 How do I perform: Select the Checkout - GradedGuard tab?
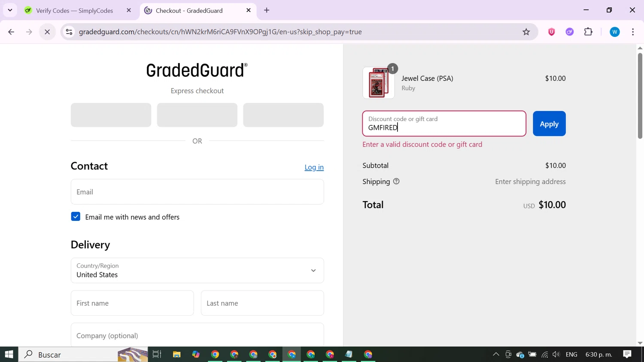[189, 11]
